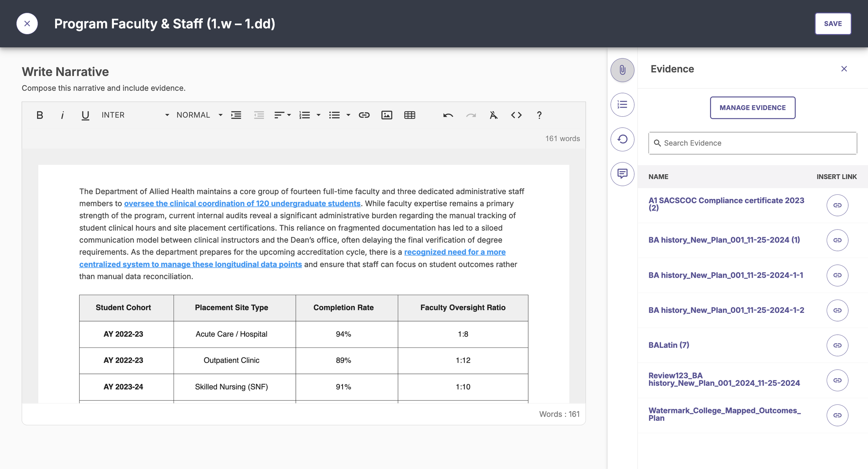Save the narrative with SAVE button

(x=833, y=24)
